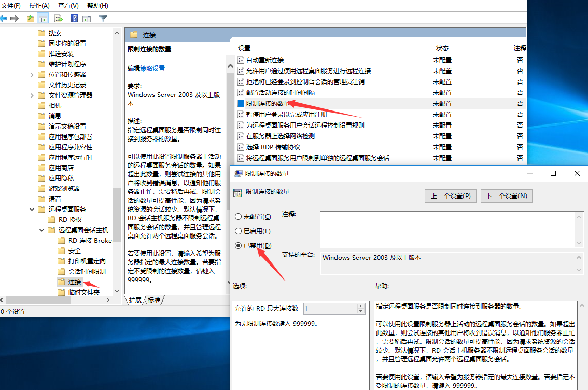Click the Up One Level folder icon
This screenshot has width=588, height=390.
31,19
